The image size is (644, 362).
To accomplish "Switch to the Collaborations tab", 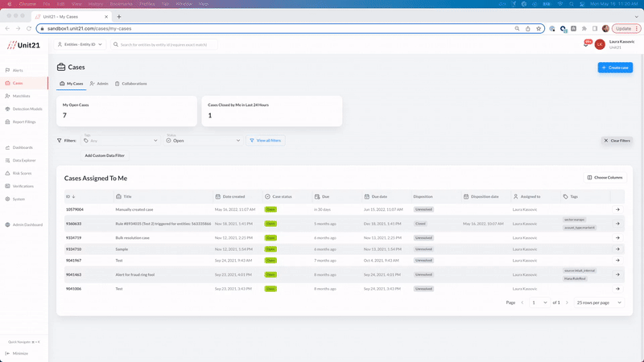I will tap(130, 84).
